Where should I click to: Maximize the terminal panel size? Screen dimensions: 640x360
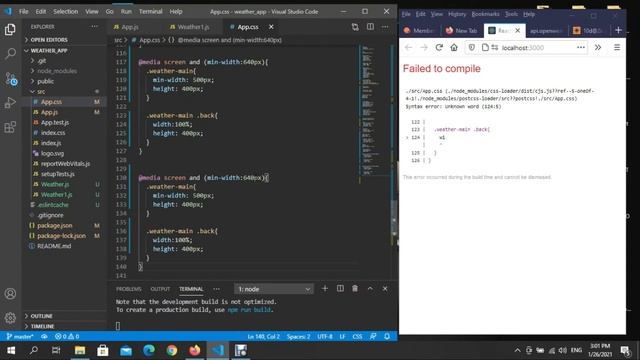tap(370, 289)
